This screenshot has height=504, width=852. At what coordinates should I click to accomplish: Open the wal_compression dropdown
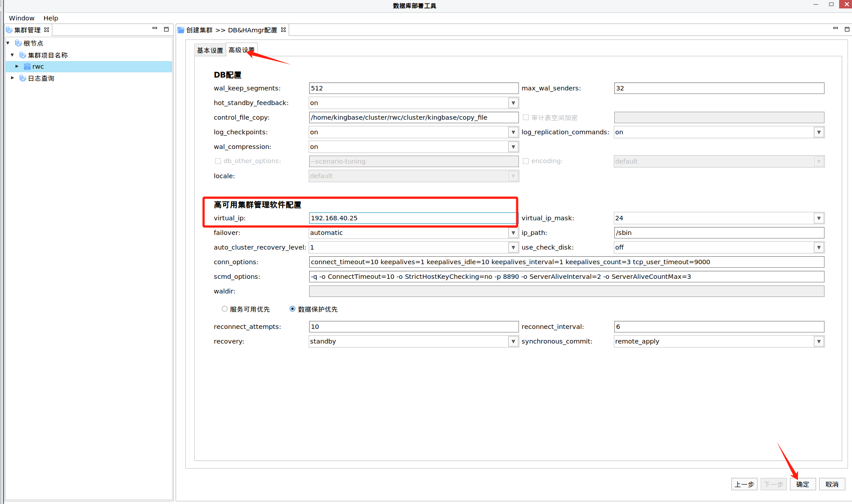[x=513, y=147]
